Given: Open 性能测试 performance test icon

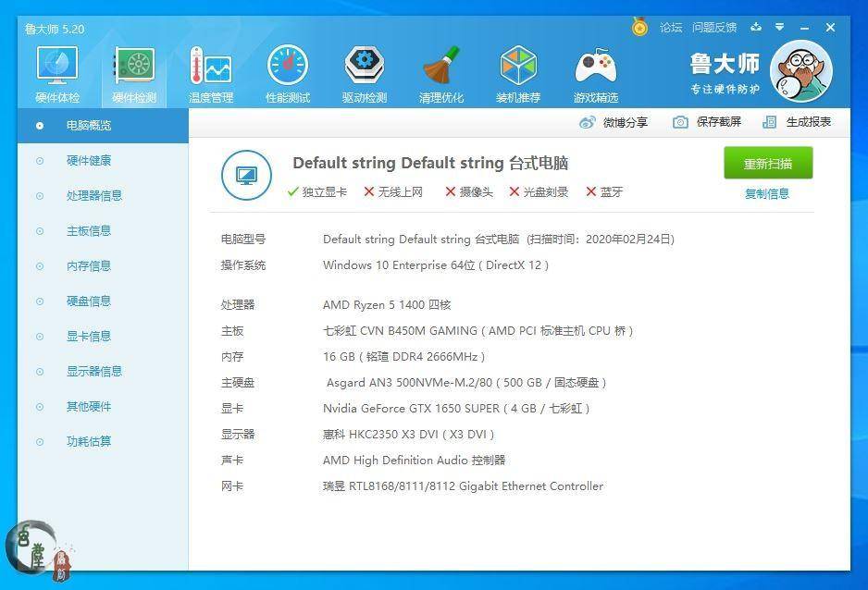Looking at the screenshot, I should 287,66.
